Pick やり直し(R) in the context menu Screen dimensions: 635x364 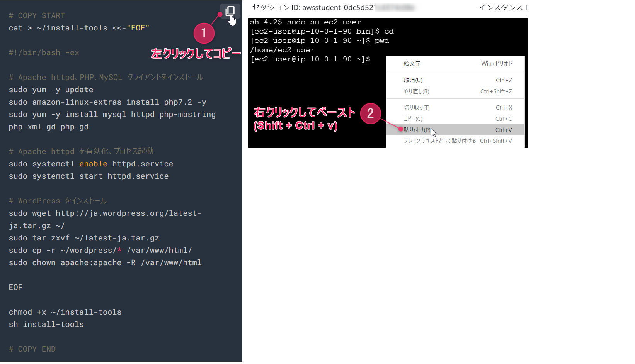click(416, 91)
